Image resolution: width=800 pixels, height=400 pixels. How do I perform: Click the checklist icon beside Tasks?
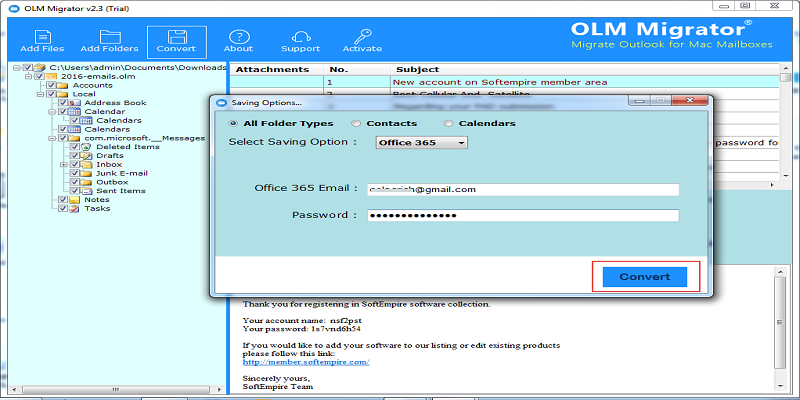pos(74,209)
